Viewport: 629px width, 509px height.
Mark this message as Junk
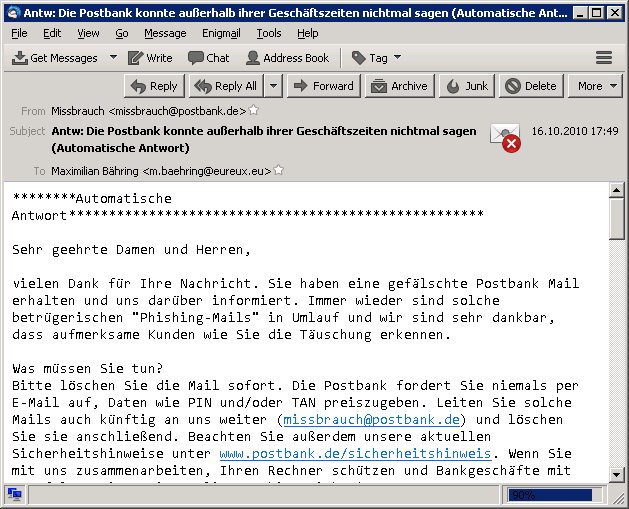(468, 86)
